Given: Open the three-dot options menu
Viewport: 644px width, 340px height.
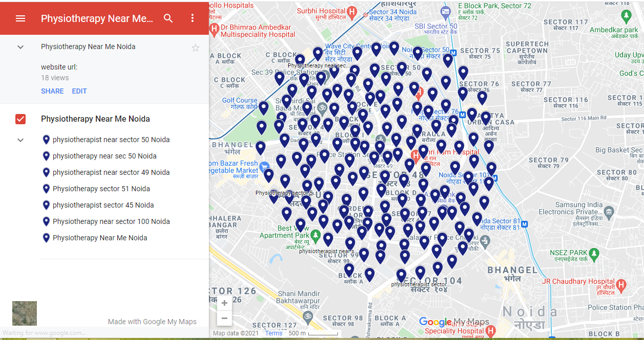Looking at the screenshot, I should click(x=192, y=18).
